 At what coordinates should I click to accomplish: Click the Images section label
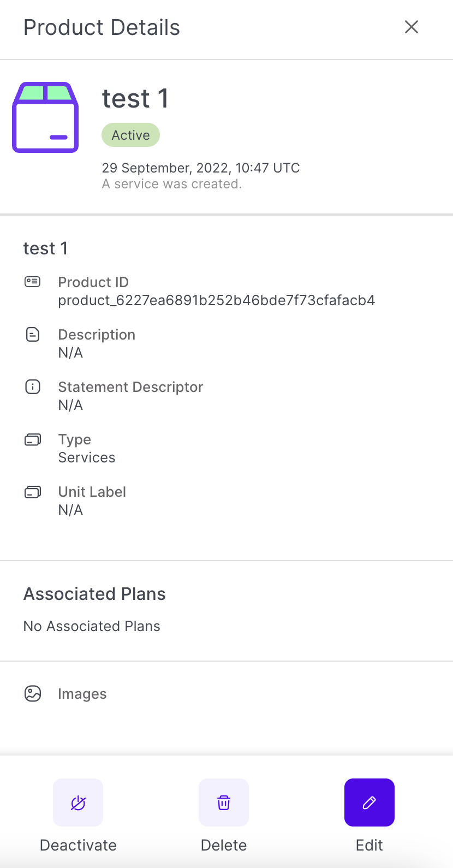[82, 694]
